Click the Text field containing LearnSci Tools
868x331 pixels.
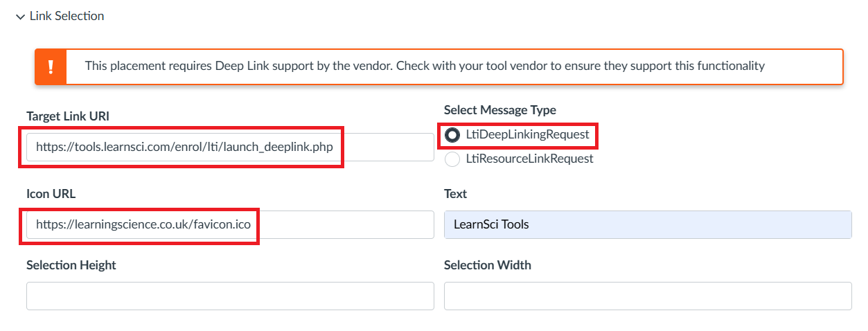click(x=647, y=224)
